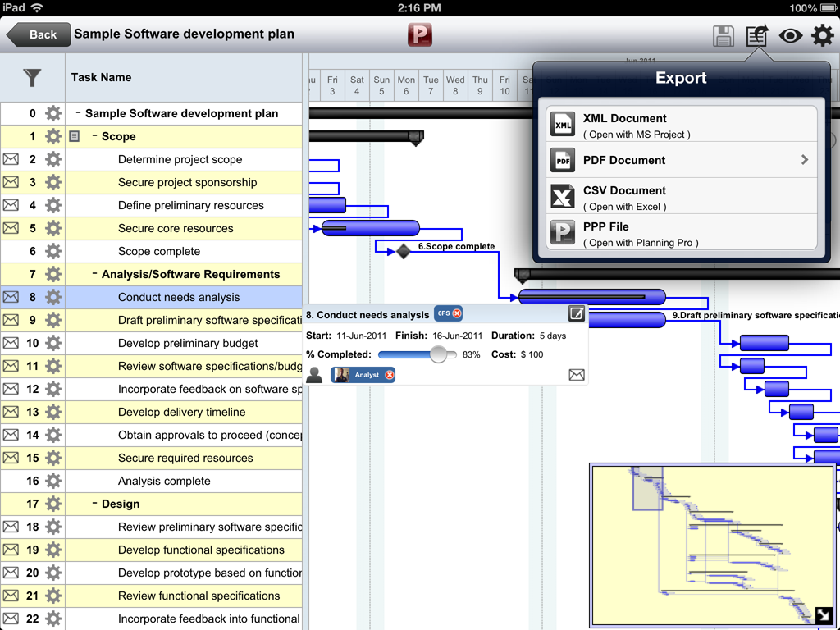Select Develop functional specifications row

(151, 550)
